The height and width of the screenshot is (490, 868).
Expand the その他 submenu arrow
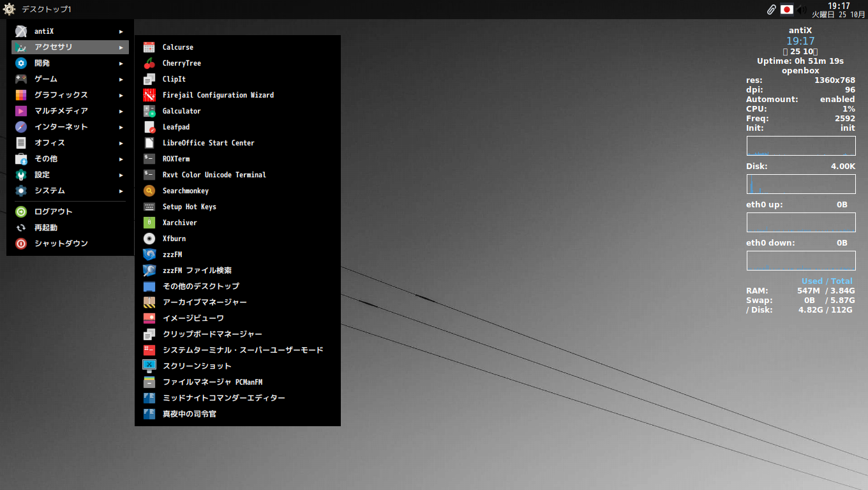121,159
